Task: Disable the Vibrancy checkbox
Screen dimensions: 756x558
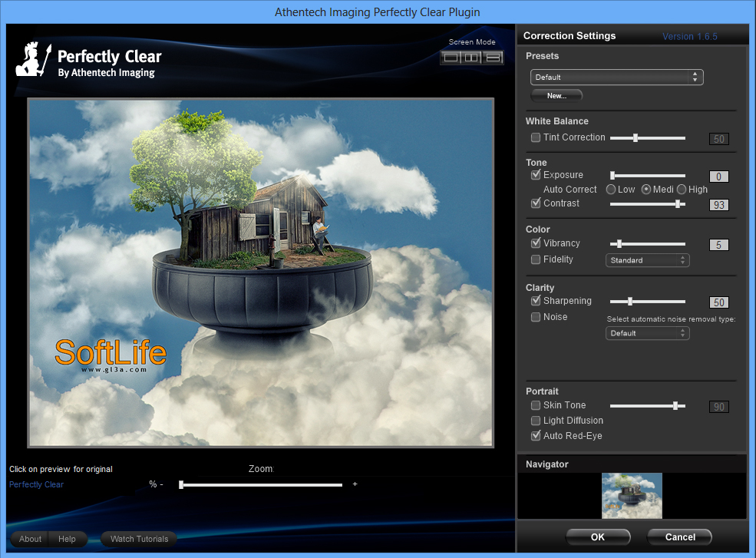Action: pos(535,243)
